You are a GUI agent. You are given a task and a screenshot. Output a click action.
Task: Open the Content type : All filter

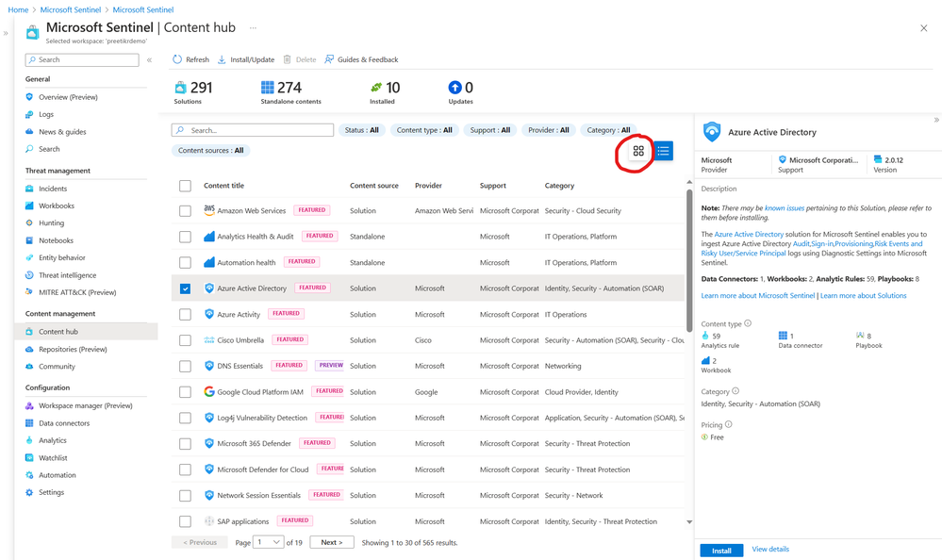pyautogui.click(x=424, y=130)
